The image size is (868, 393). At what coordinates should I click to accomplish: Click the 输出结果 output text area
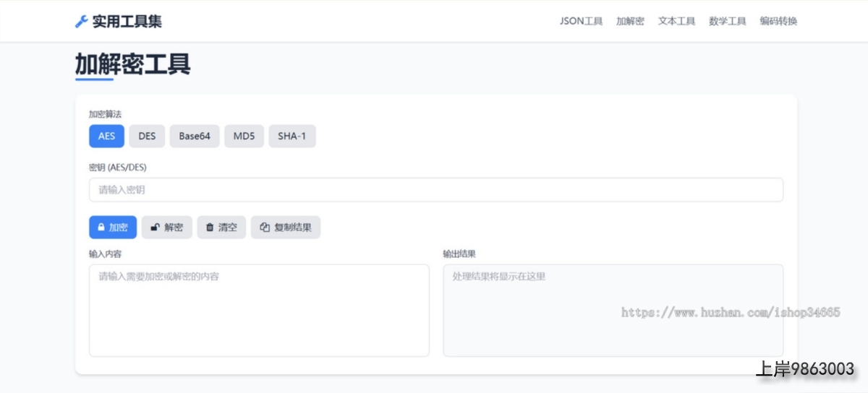pyautogui.click(x=613, y=310)
